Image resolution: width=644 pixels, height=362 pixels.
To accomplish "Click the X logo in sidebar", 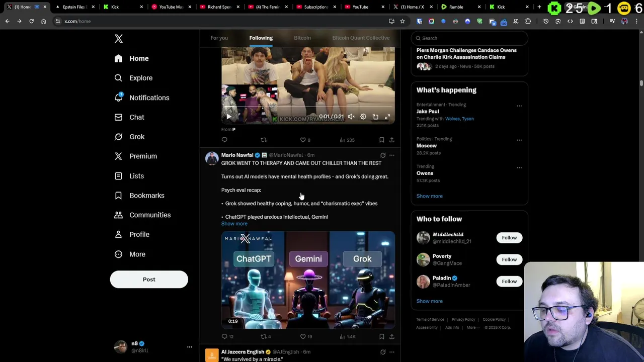I will click(x=119, y=39).
